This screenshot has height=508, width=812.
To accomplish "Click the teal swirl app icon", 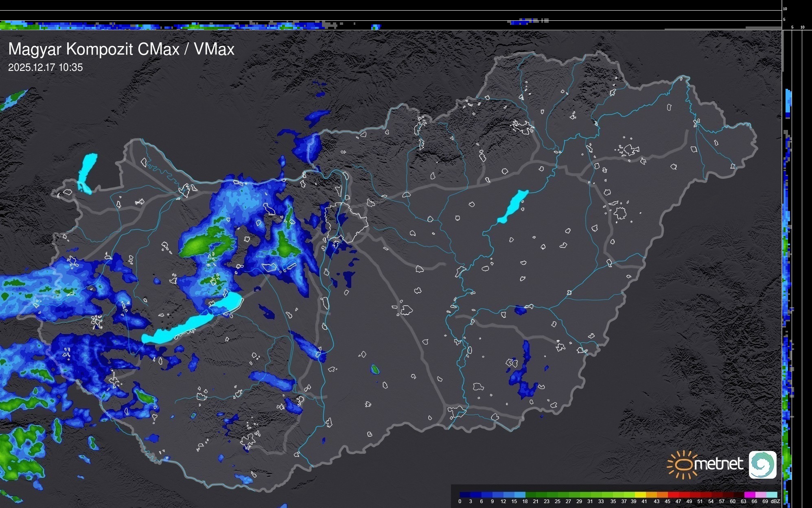I will coord(762,464).
